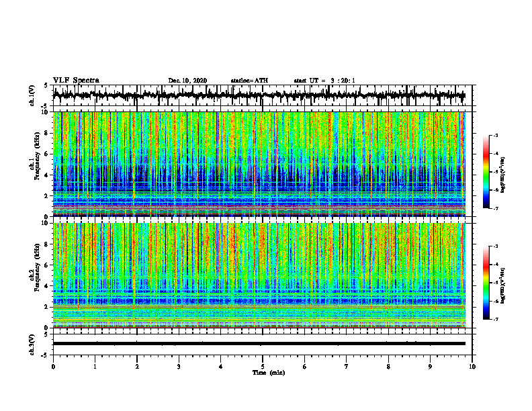Click the "-7" tick on ch.2 colorbar
The width and height of the screenshot is (532, 411).
pyautogui.click(x=496, y=319)
